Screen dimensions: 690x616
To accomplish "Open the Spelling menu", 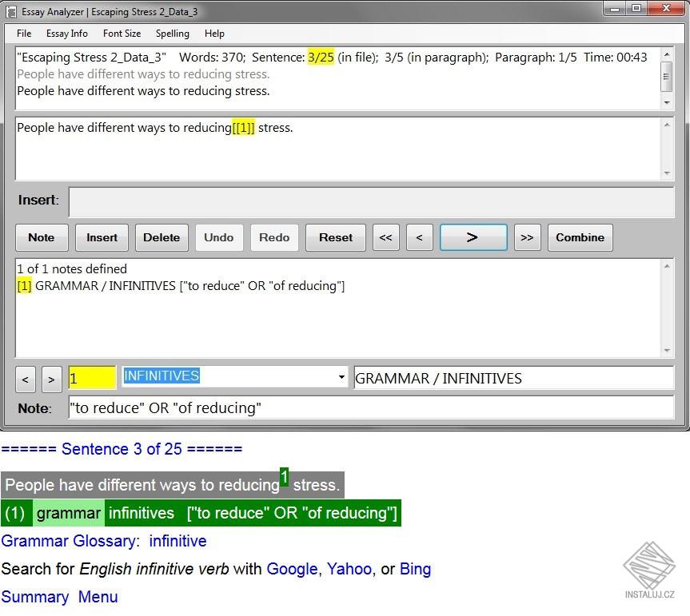I will [172, 34].
